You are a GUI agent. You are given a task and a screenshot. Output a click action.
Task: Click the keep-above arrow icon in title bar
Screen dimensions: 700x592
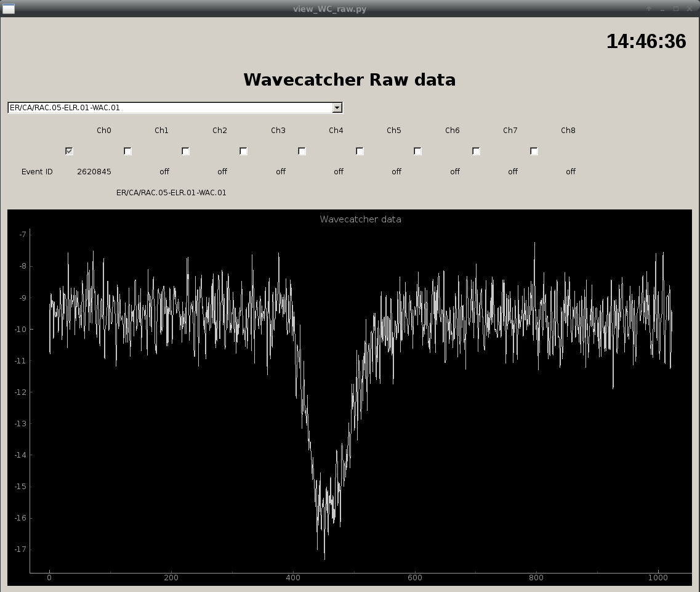[x=648, y=9]
